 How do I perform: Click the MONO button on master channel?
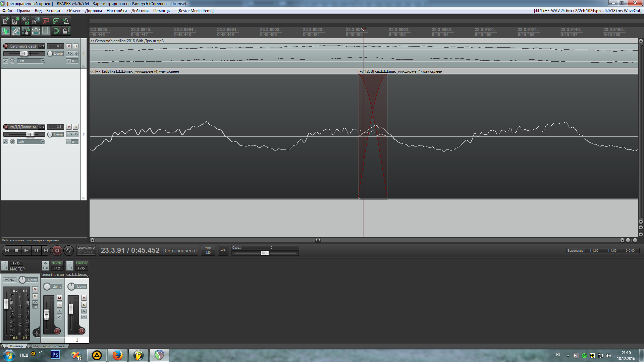click(x=9, y=280)
